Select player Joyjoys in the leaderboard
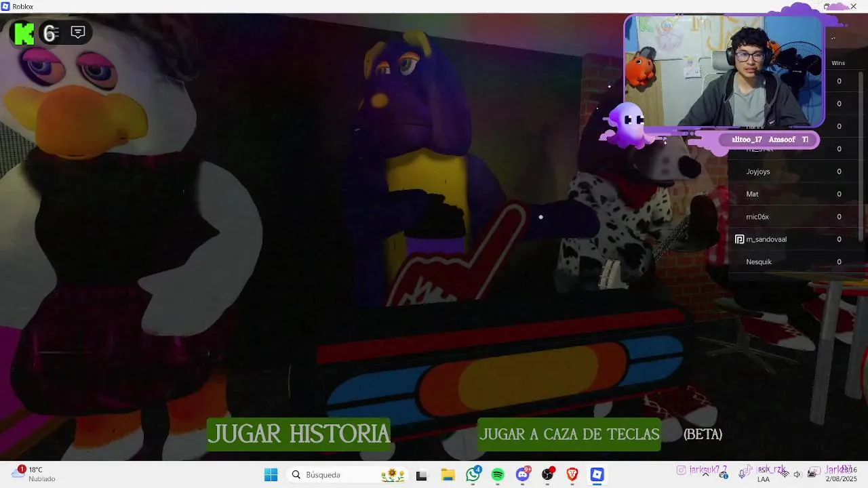The width and height of the screenshot is (868, 488). tap(793, 171)
